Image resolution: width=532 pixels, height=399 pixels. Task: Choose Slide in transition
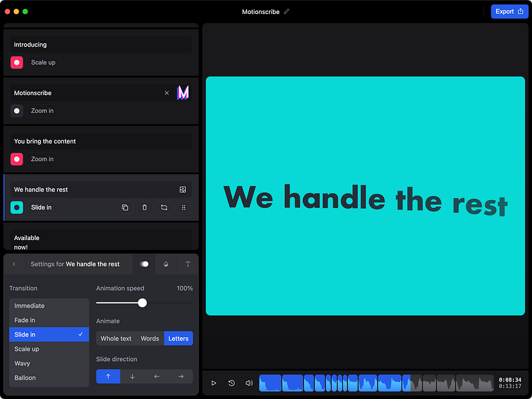(x=49, y=334)
